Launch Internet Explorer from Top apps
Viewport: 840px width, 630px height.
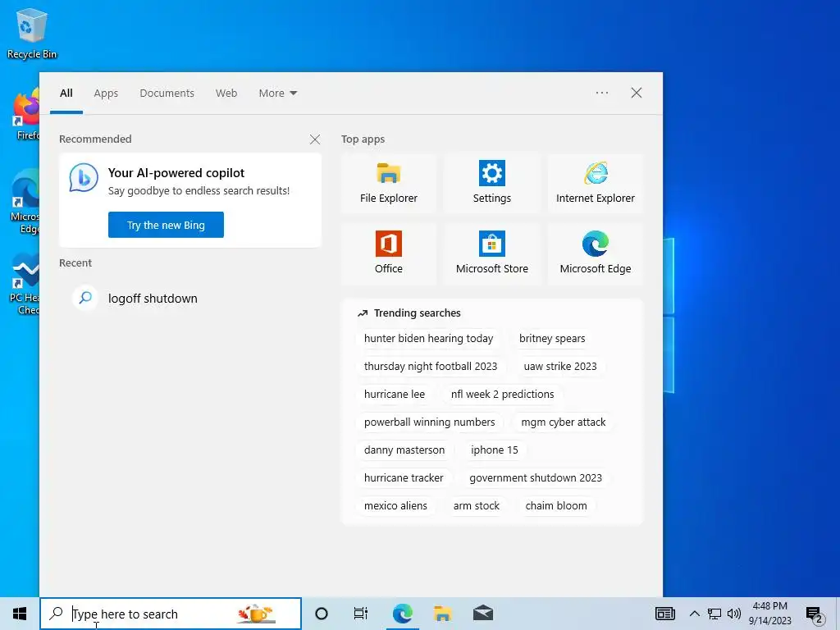tap(596, 183)
